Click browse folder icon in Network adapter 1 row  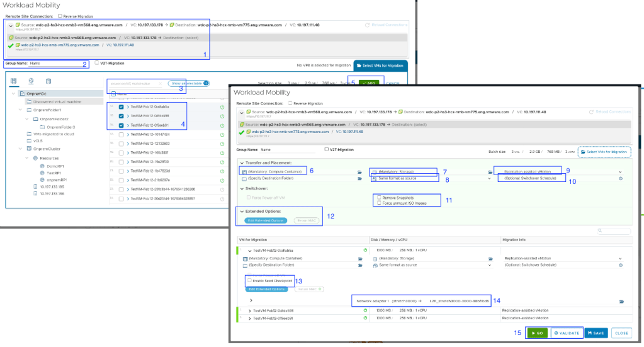point(620,301)
